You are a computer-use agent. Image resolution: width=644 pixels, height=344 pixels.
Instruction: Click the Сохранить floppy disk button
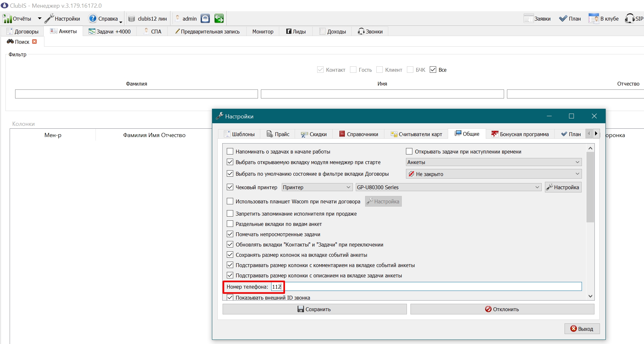tap(314, 309)
